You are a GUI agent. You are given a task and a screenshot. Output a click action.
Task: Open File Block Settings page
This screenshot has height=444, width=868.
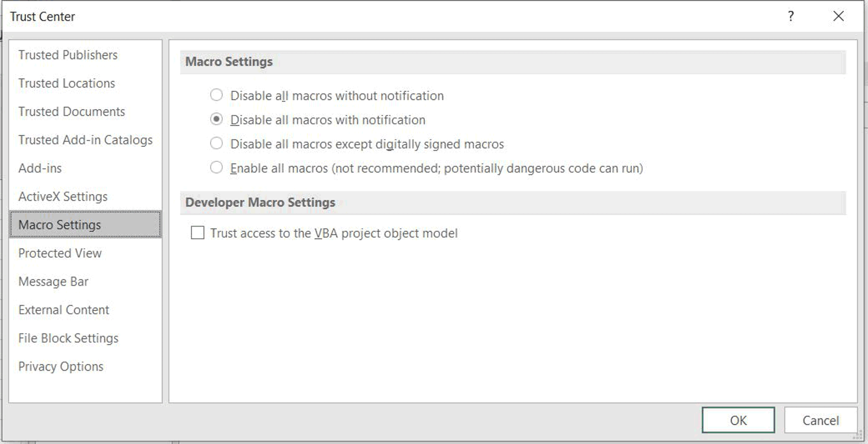tap(68, 338)
